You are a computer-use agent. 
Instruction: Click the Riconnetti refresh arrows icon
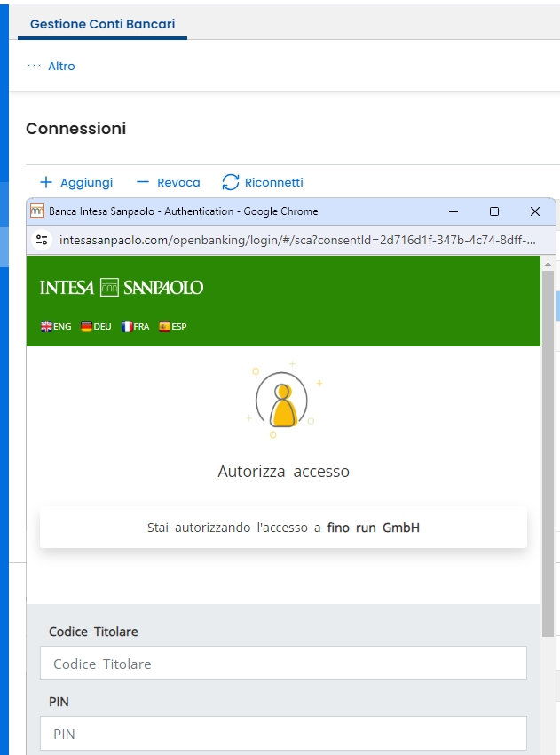pyautogui.click(x=231, y=182)
